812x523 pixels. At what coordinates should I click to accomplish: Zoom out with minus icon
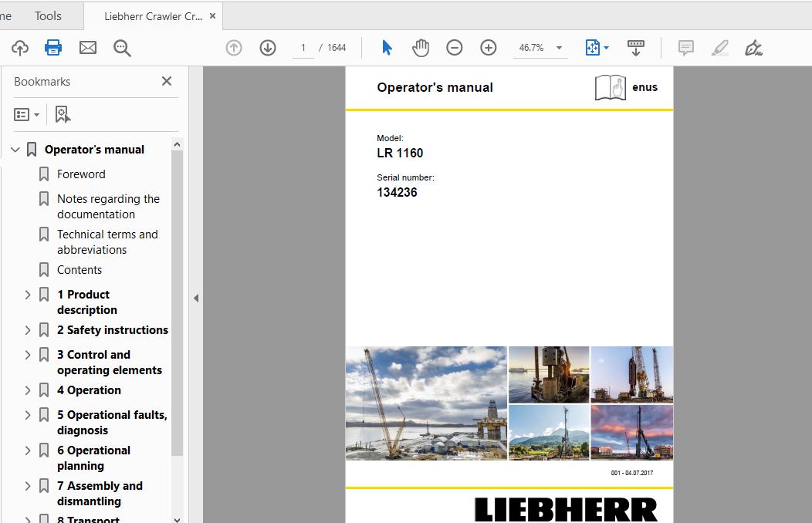[x=454, y=48]
